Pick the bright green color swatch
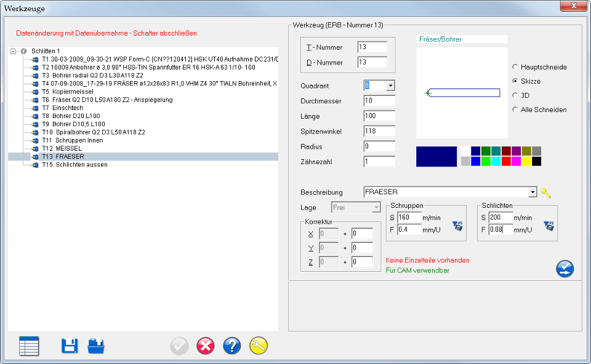The image size is (591, 364). (x=486, y=161)
